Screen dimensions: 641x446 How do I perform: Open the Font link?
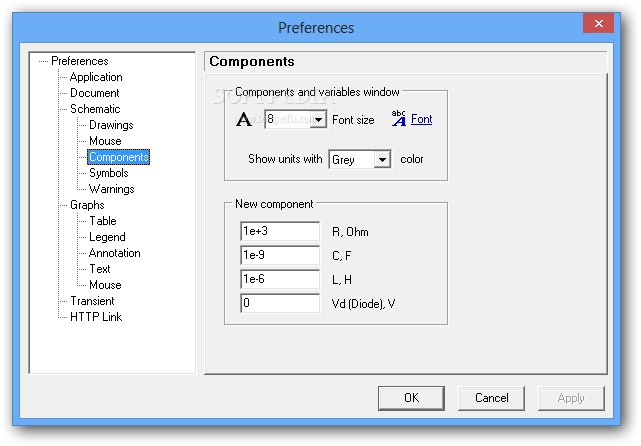click(x=422, y=120)
